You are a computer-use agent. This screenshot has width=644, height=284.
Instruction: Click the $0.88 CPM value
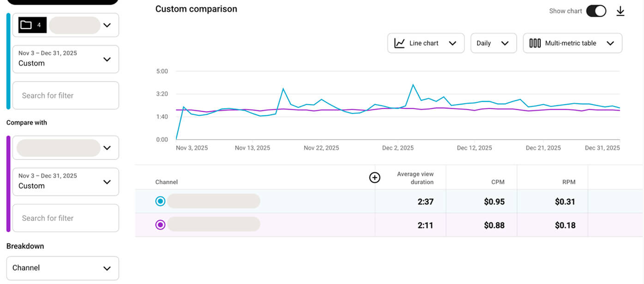[494, 225]
